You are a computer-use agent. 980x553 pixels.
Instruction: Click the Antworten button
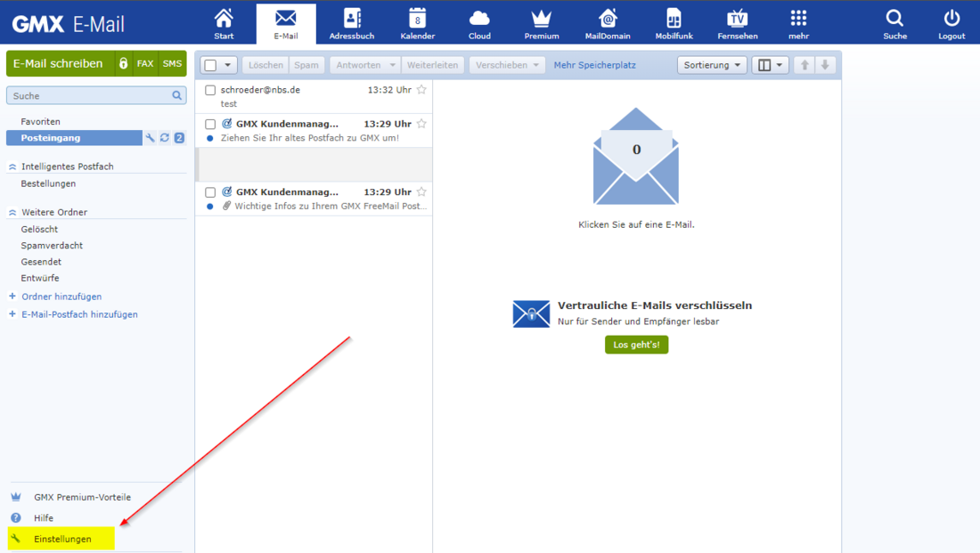click(358, 65)
